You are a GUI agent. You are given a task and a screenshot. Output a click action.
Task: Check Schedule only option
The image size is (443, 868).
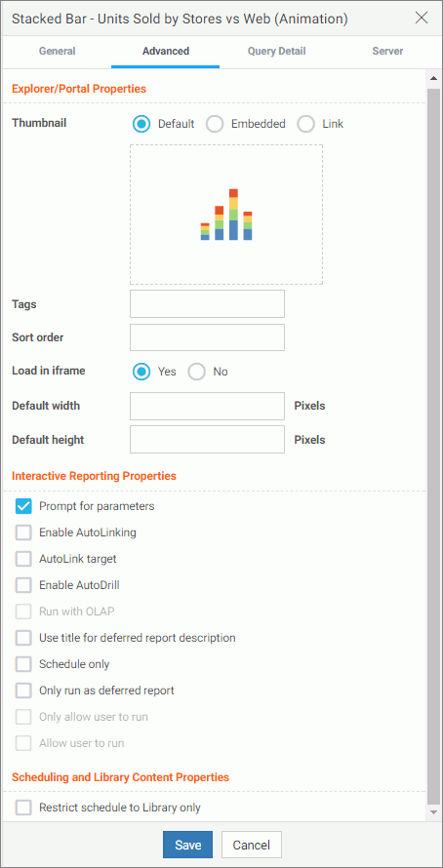point(23,664)
